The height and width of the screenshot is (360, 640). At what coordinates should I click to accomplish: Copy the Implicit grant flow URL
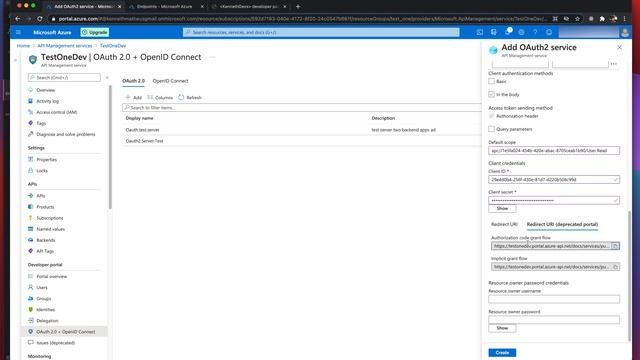(x=616, y=267)
